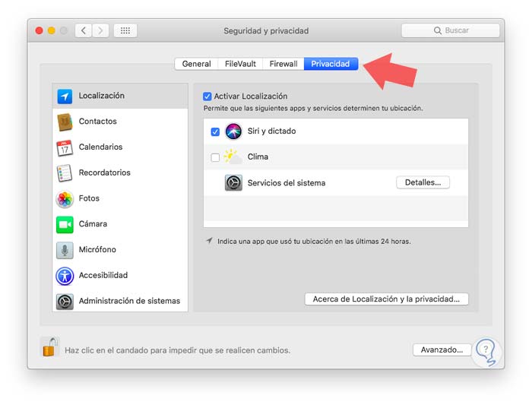The height and width of the screenshot is (405, 532).
Task: Click the Contactos address book icon
Action: [65, 122]
